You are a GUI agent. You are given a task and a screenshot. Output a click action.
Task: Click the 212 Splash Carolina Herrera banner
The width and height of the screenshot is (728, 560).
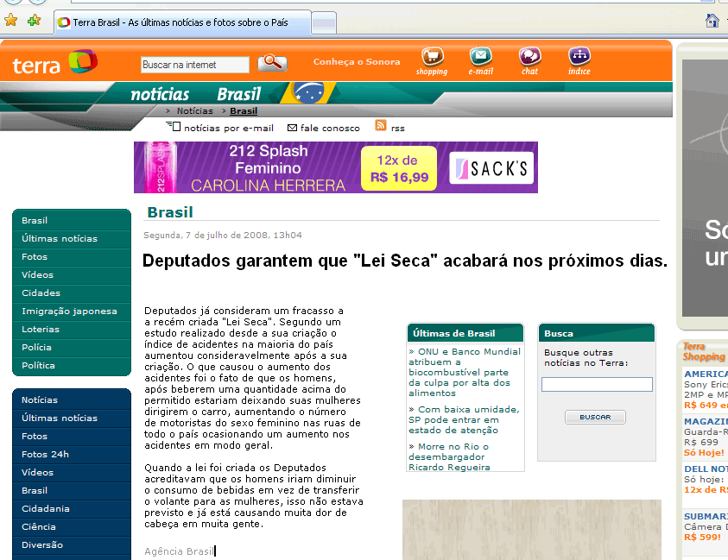coord(336,167)
